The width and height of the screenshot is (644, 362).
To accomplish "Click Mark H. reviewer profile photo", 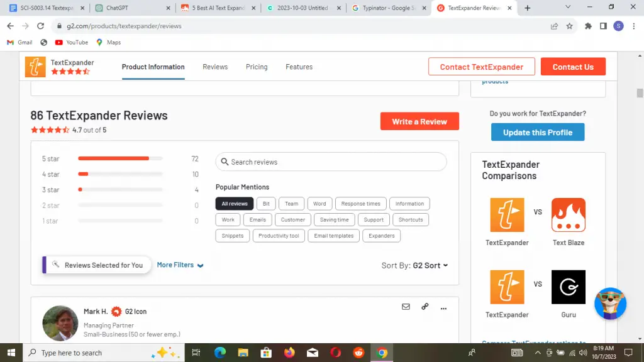I will point(60,324).
